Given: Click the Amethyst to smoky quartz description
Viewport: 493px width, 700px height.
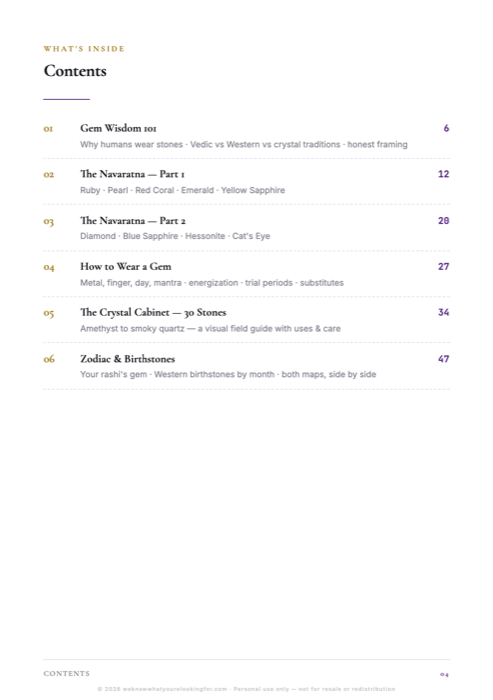Looking at the screenshot, I should pyautogui.click(x=210, y=329).
